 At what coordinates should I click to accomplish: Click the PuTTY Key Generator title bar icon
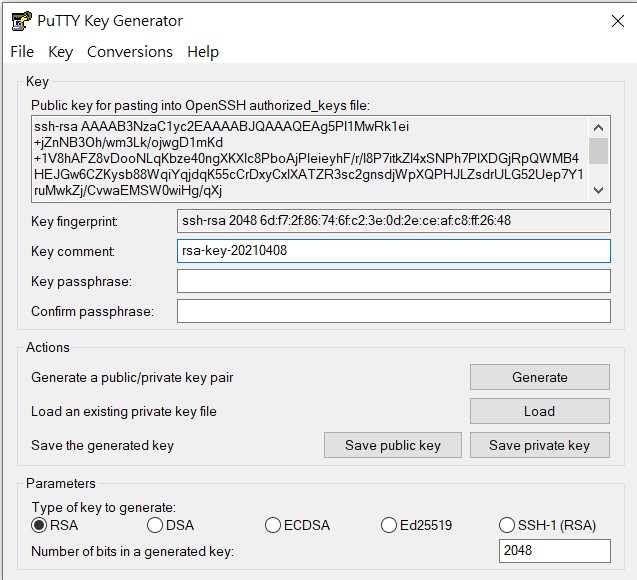(x=21, y=21)
